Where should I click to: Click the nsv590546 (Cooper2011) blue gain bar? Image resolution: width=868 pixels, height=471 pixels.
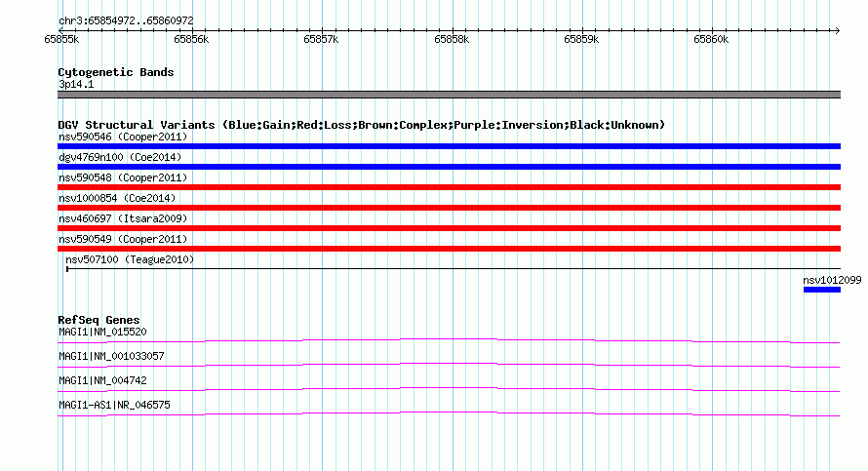click(x=449, y=146)
